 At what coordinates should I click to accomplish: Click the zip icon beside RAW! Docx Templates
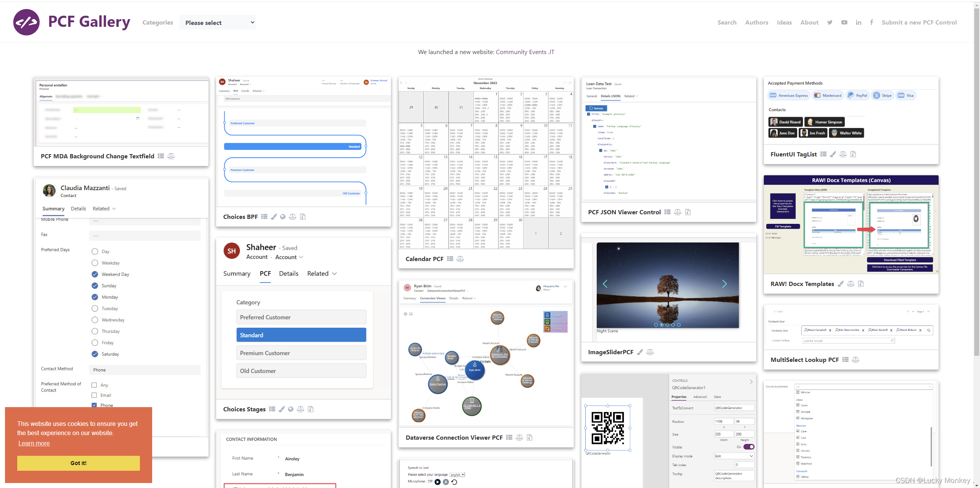click(861, 284)
